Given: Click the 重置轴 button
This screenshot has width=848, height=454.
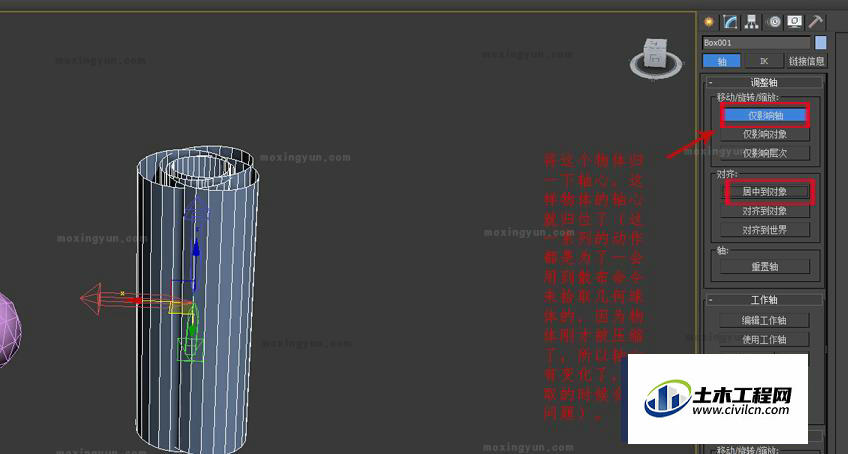Looking at the screenshot, I should click(x=765, y=267).
